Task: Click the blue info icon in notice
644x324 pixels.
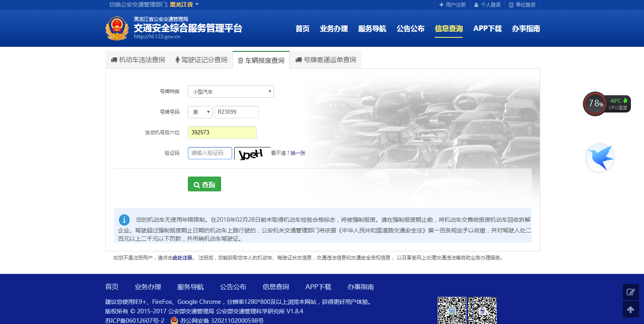Action: (124, 220)
